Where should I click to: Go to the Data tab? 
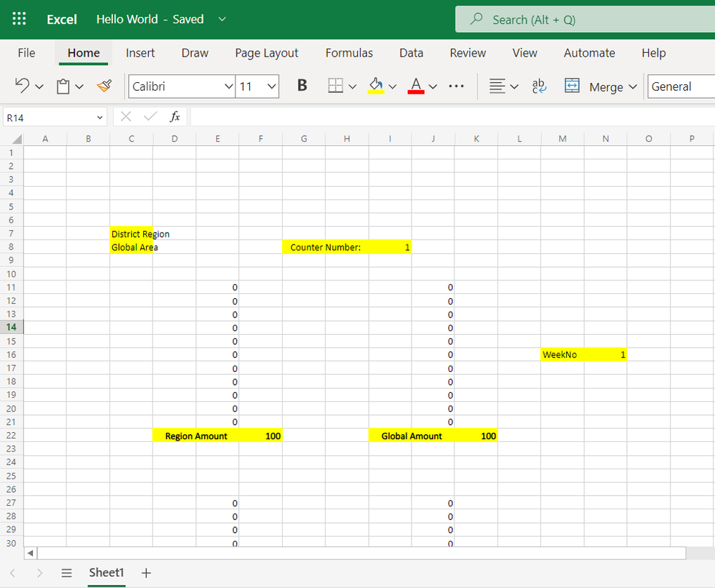[x=412, y=53]
